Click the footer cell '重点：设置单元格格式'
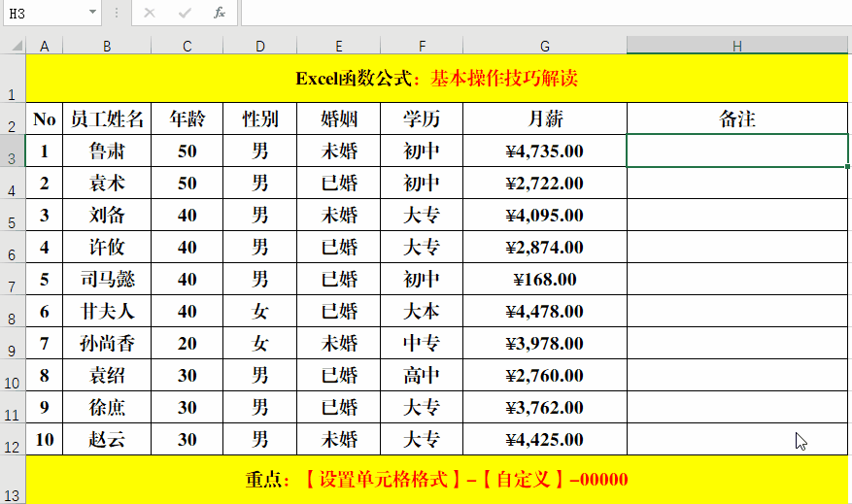The image size is (852, 504). (x=437, y=480)
